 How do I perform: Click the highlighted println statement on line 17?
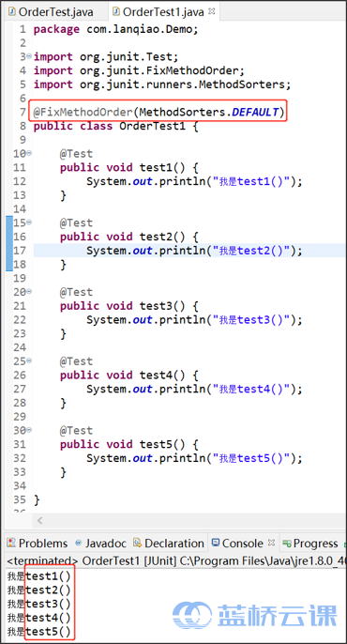194,251
